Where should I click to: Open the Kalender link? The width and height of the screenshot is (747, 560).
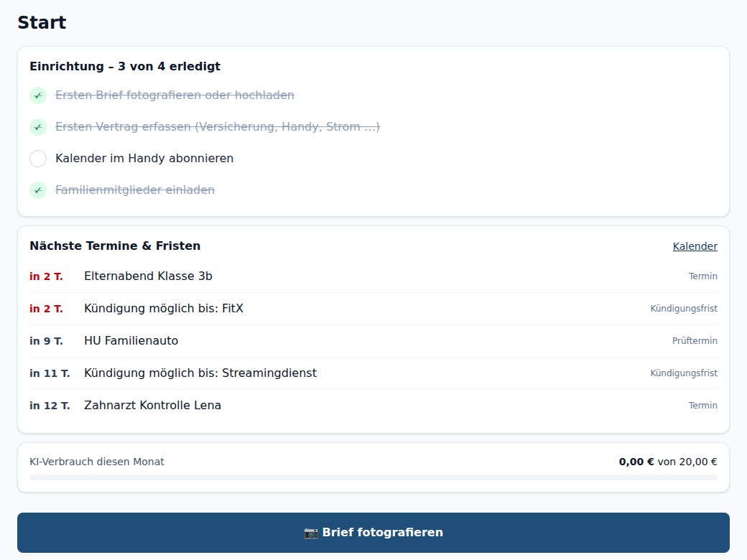click(695, 246)
